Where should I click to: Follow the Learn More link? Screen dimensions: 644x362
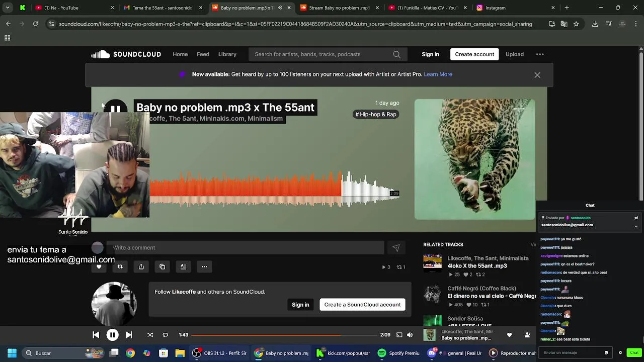pos(438,74)
